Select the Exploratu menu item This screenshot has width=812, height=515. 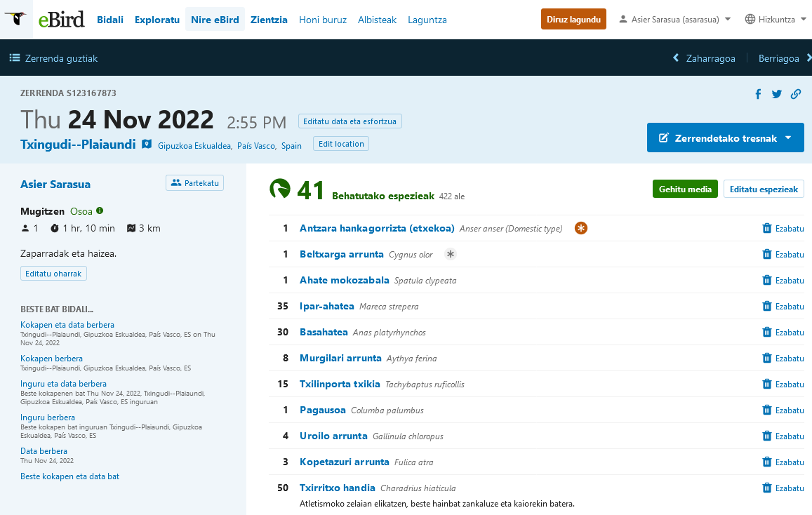[x=157, y=20]
